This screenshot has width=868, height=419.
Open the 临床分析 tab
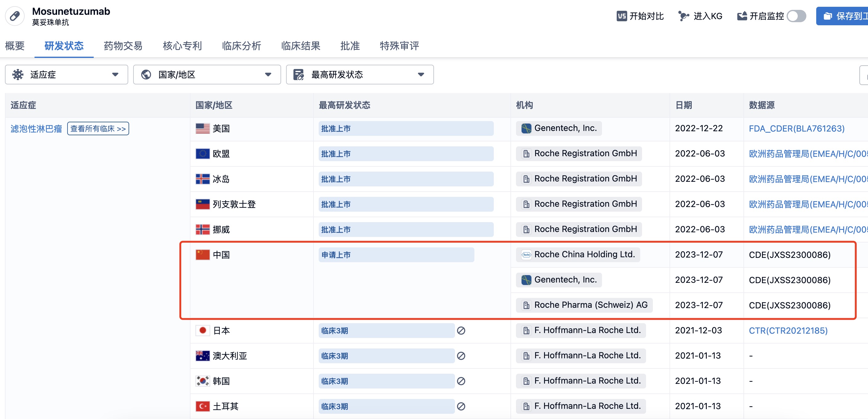[241, 46]
